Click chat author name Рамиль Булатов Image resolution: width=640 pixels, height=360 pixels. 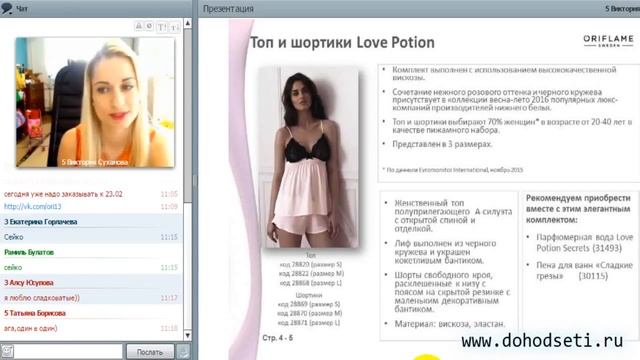(x=29, y=252)
